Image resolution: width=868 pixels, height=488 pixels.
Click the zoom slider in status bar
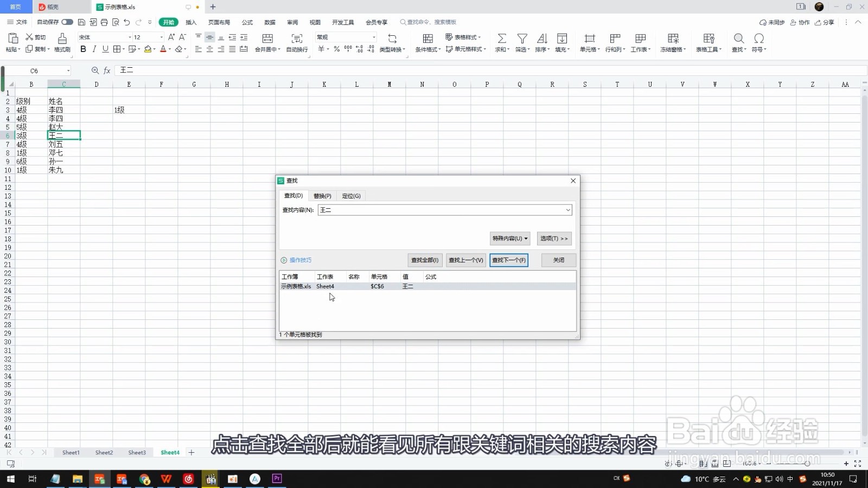click(807, 464)
